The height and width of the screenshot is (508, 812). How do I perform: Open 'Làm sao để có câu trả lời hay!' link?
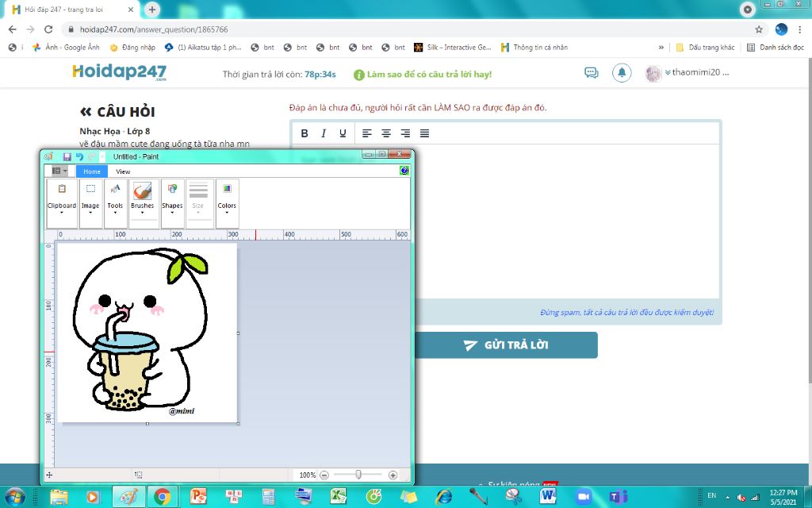pyautogui.click(x=423, y=74)
